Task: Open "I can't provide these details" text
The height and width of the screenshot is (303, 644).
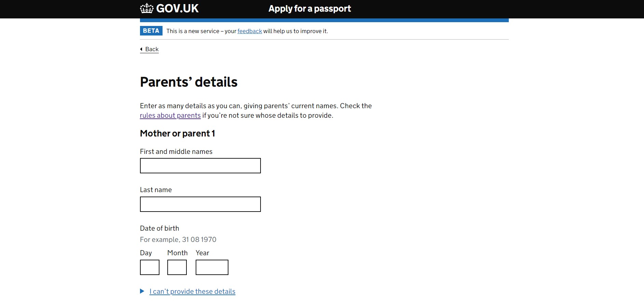Action: (x=192, y=291)
